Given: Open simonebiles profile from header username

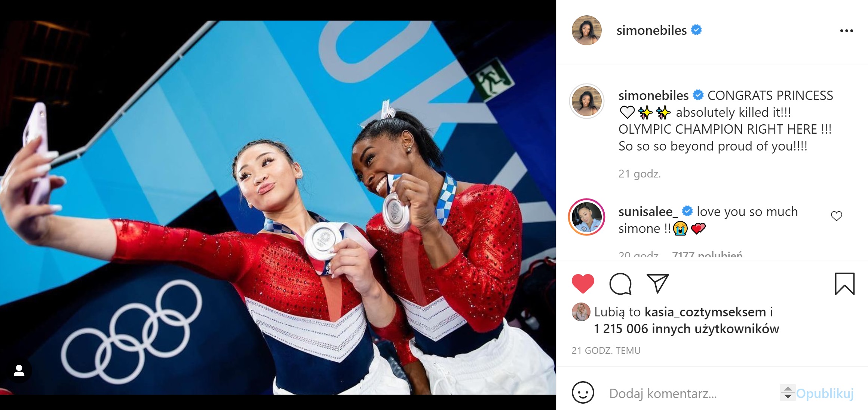Looking at the screenshot, I should click(651, 30).
